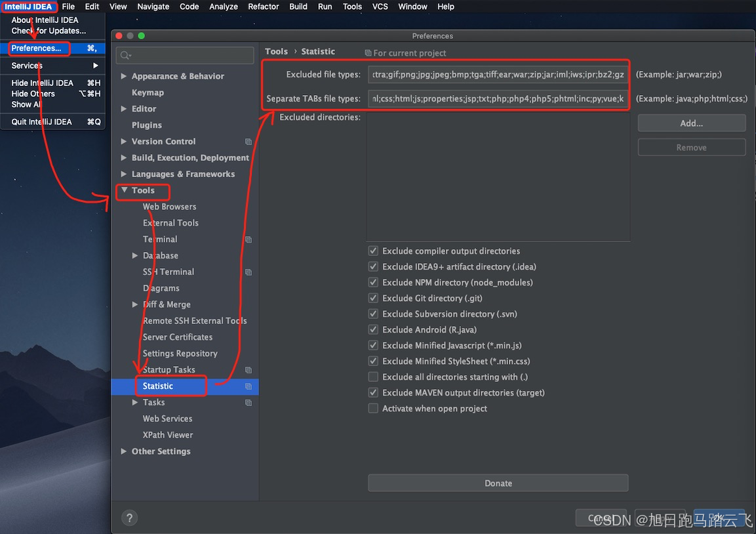This screenshot has height=534, width=756.
Task: Click the help question mark button
Action: tap(129, 518)
